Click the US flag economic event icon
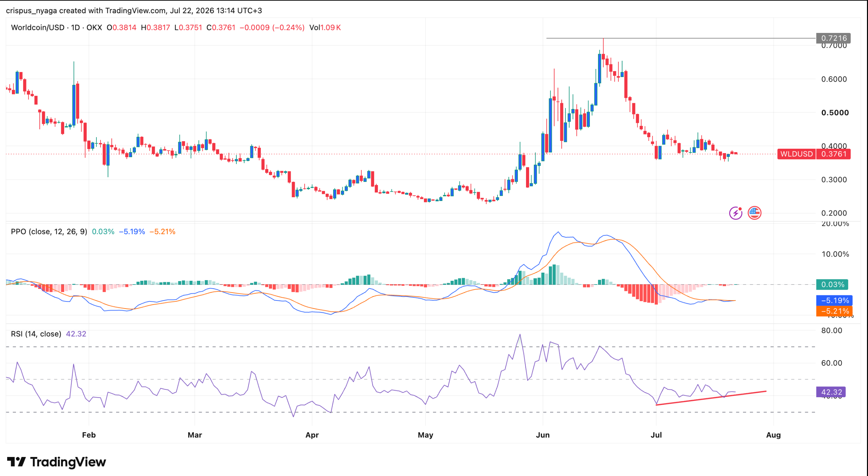Viewport: 868px width, 476px height. (754, 213)
